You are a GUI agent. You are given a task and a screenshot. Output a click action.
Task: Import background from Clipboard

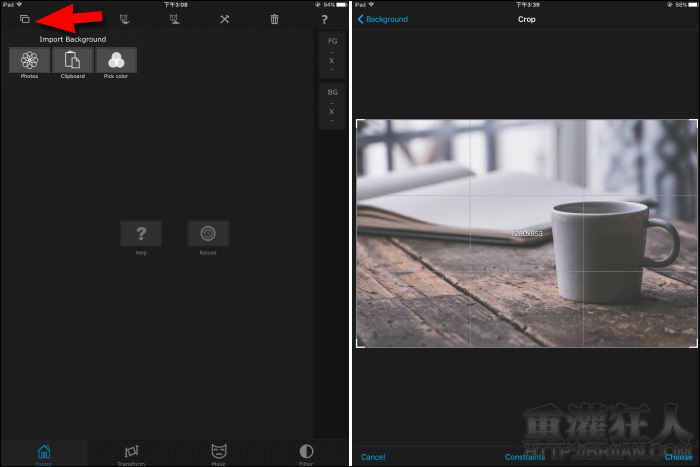[x=72, y=62]
